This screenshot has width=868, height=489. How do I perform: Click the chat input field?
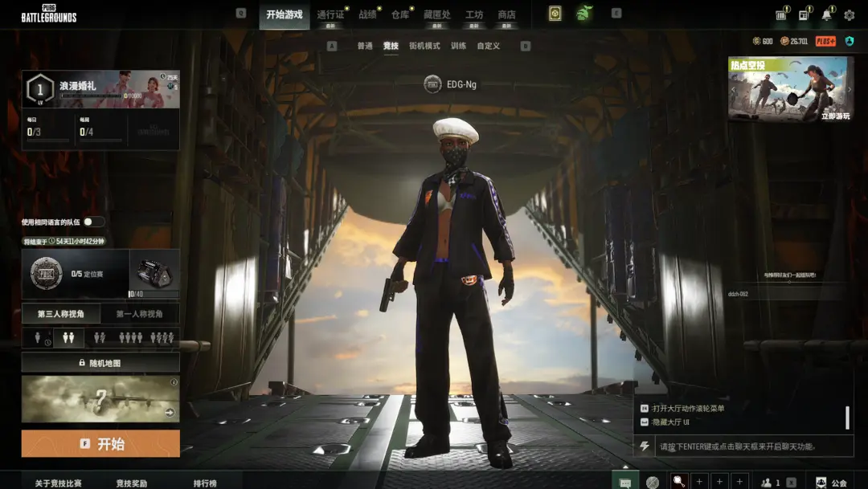(x=754, y=446)
